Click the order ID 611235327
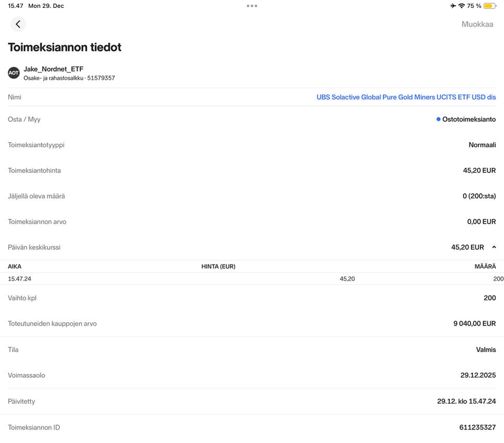 pyautogui.click(x=477, y=427)
